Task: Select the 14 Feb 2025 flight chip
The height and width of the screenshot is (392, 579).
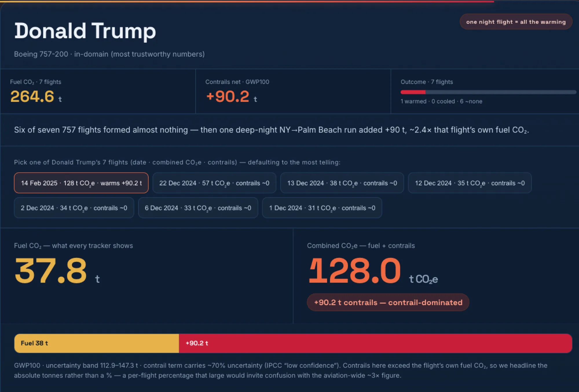Action: coord(81,183)
